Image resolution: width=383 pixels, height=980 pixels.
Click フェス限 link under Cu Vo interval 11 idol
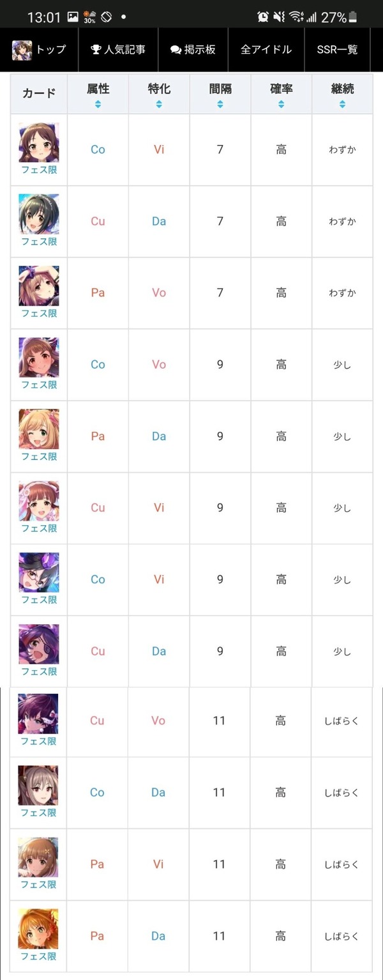(38, 742)
